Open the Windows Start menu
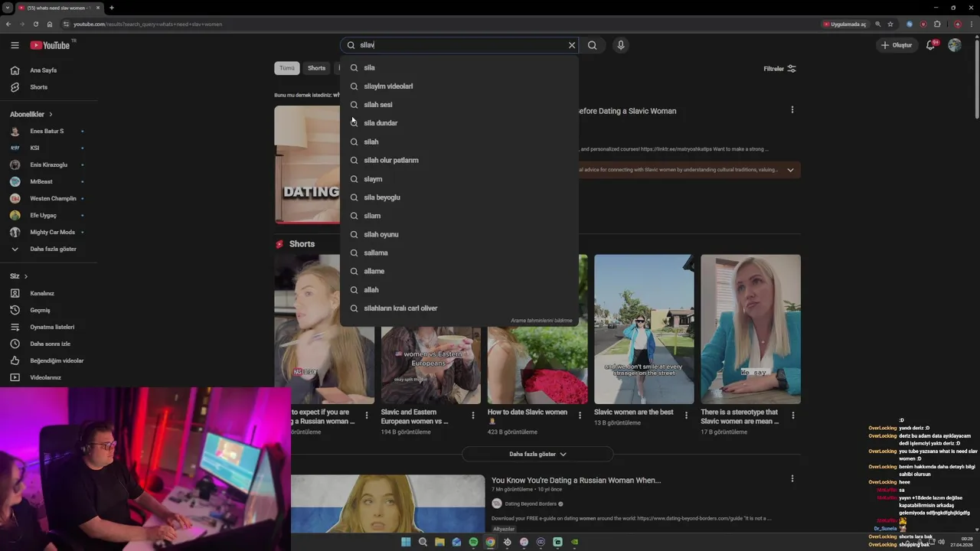 [x=406, y=542]
